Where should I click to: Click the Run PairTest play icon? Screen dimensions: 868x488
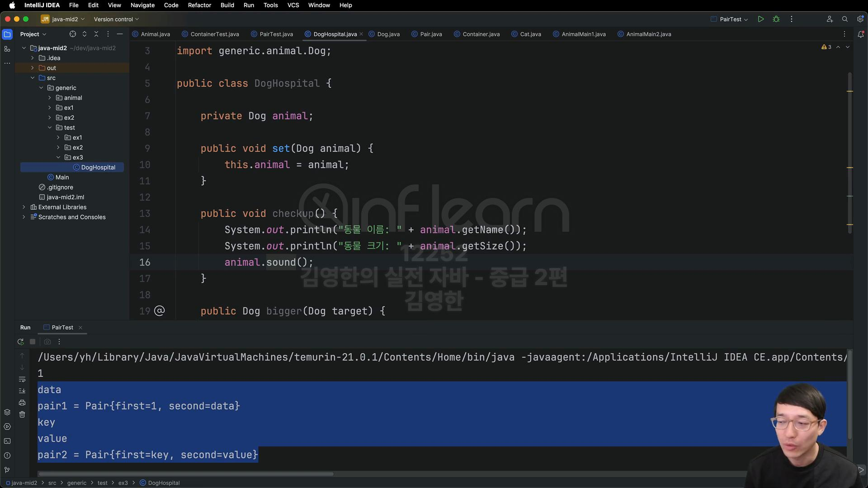[761, 19]
